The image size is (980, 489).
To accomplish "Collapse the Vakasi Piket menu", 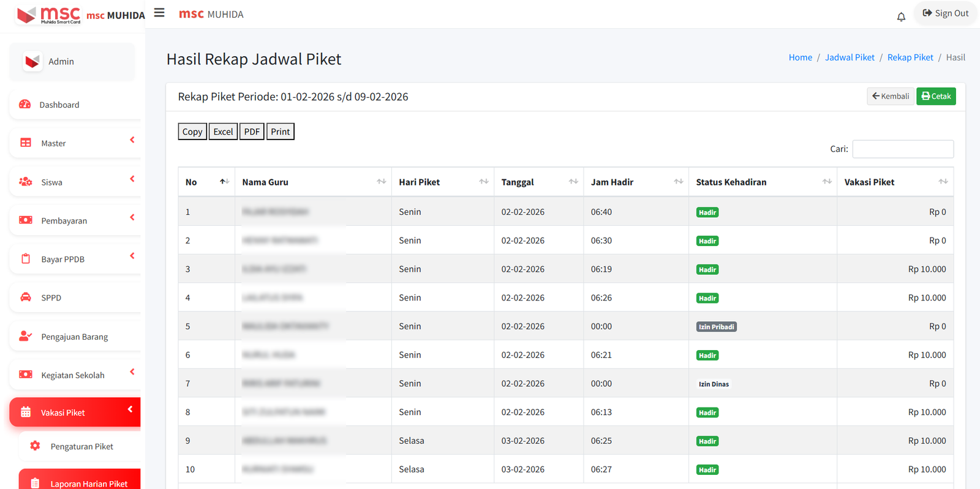I will click(130, 409).
